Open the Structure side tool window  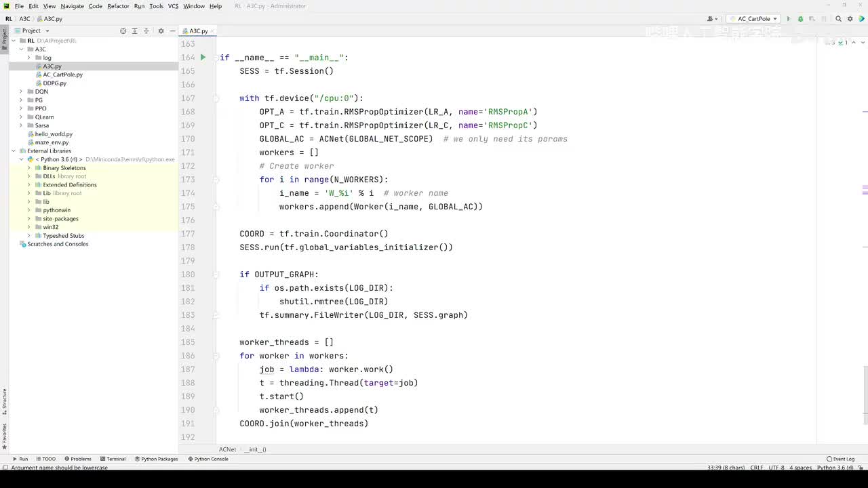coord(4,401)
